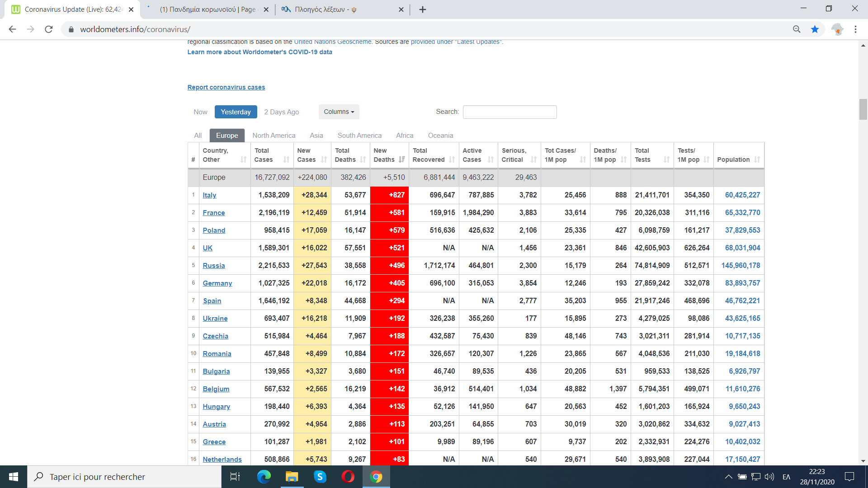The image size is (868, 488).
Task: Toggle the bookmark star
Action: coord(815,29)
